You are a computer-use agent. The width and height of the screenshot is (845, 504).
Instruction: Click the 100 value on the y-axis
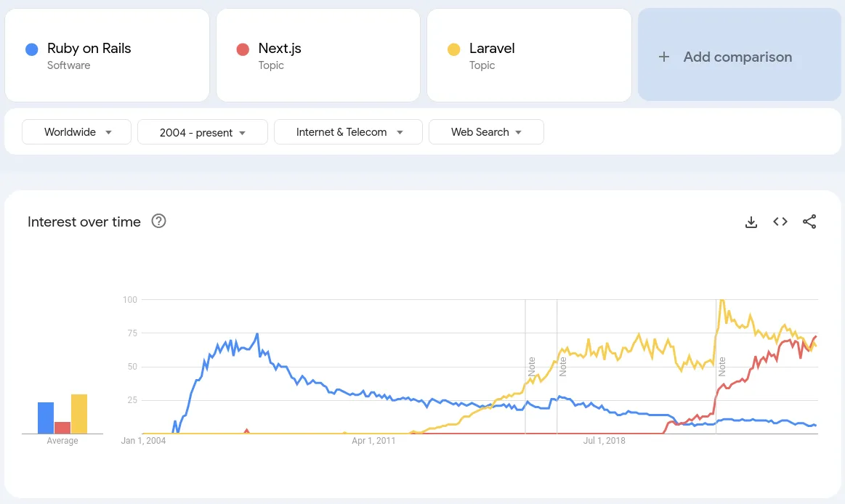coord(130,299)
